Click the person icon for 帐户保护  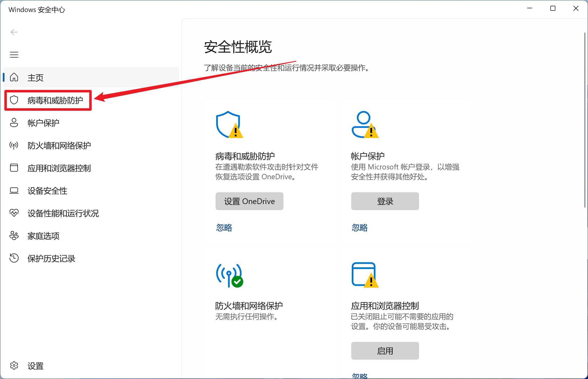14,122
